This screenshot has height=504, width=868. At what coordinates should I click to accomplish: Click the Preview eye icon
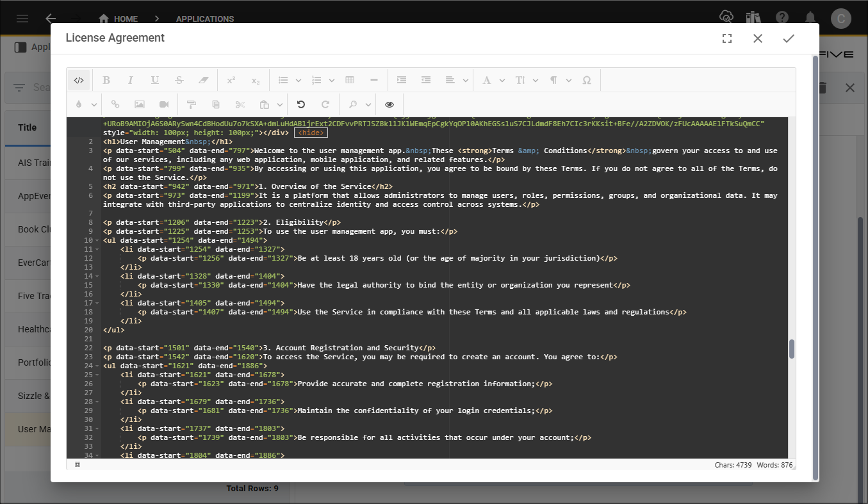pyautogui.click(x=389, y=104)
